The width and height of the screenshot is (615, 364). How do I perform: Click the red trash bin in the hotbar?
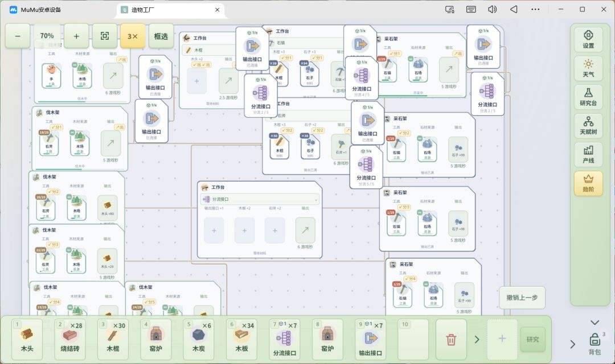pyautogui.click(x=451, y=340)
